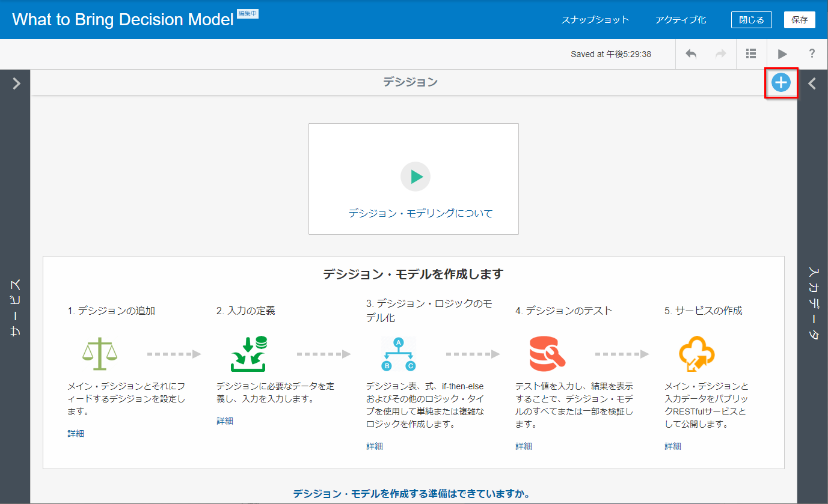The image size is (828, 504).
Task: Expand the left サービス panel chevron
Action: 16,83
